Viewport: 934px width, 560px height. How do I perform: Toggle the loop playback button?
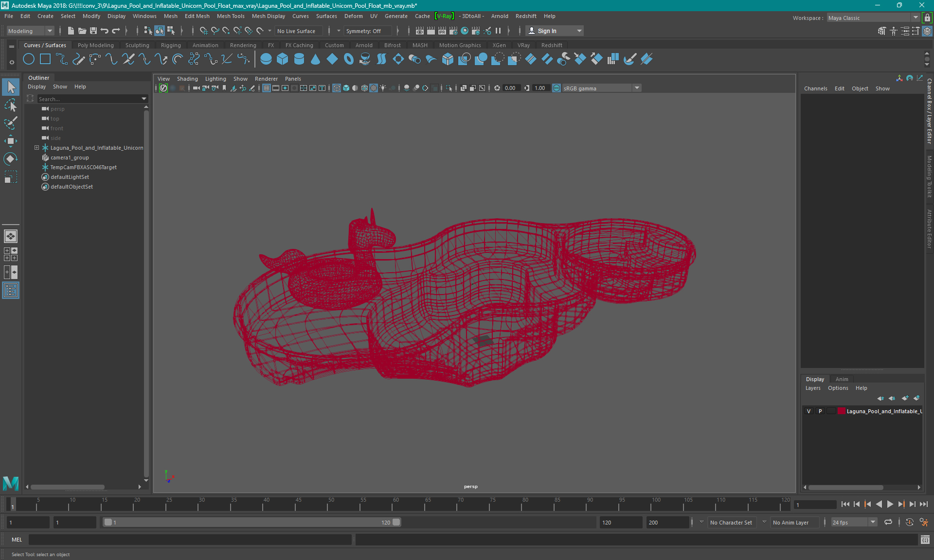click(888, 522)
